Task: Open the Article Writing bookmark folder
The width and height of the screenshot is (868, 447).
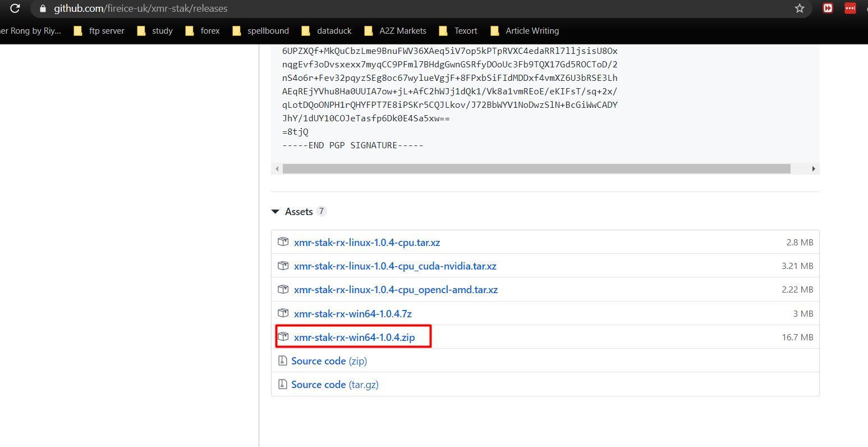Action: pos(524,31)
